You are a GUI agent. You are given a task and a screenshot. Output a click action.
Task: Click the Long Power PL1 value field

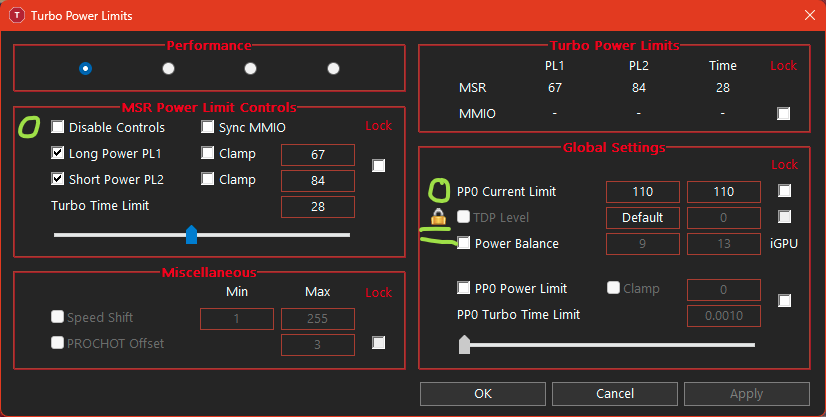pos(318,154)
